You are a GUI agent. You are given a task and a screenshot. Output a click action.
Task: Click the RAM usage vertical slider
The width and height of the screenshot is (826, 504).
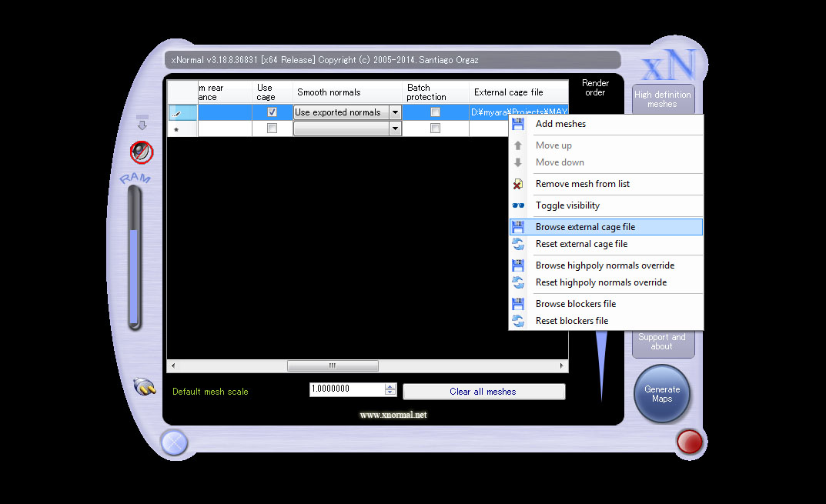tap(134, 258)
